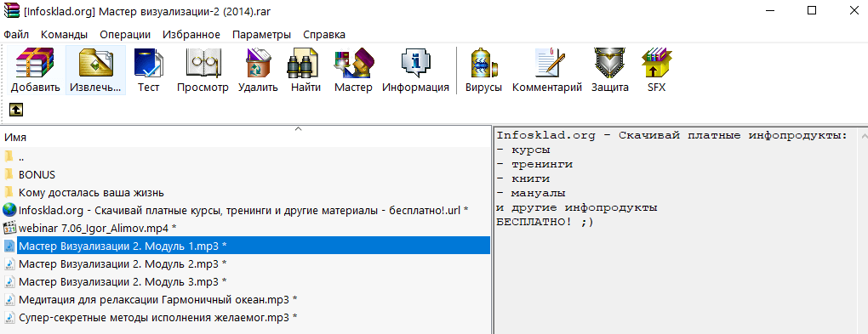The image size is (868, 334).
Task: Select 'Супер-секретные методы исполнения желаемог.mp3'
Action: click(x=158, y=317)
